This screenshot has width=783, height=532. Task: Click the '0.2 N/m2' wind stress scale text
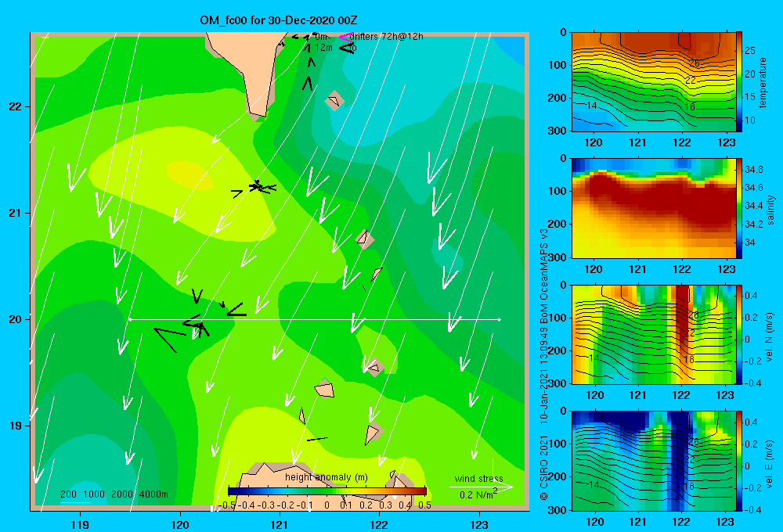(478, 494)
